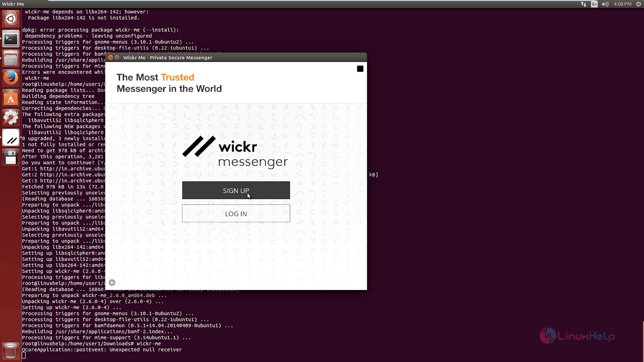Click the terminal cursor on the last line
This screenshot has width=644, height=362.
coord(24,356)
